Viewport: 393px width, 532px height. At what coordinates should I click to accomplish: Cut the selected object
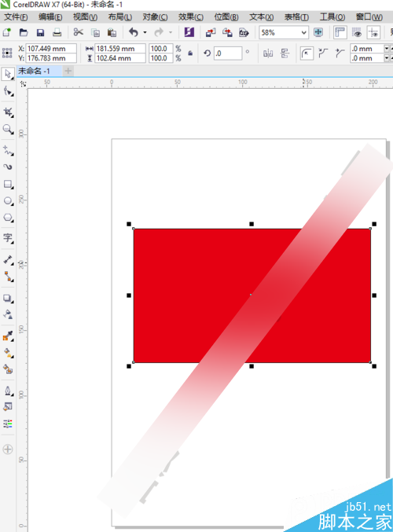(79, 32)
